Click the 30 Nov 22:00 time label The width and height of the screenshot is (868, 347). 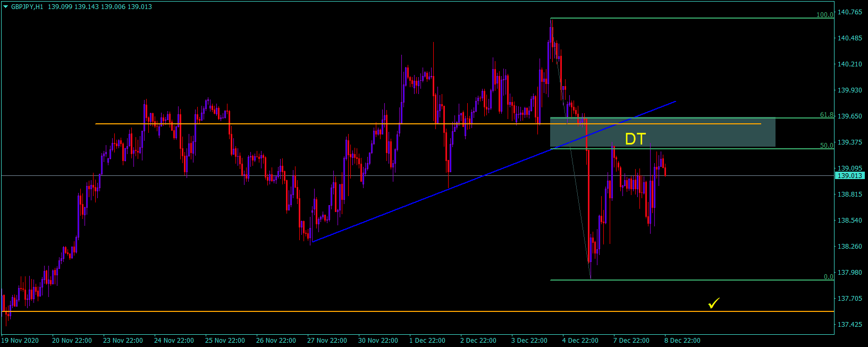click(x=378, y=341)
